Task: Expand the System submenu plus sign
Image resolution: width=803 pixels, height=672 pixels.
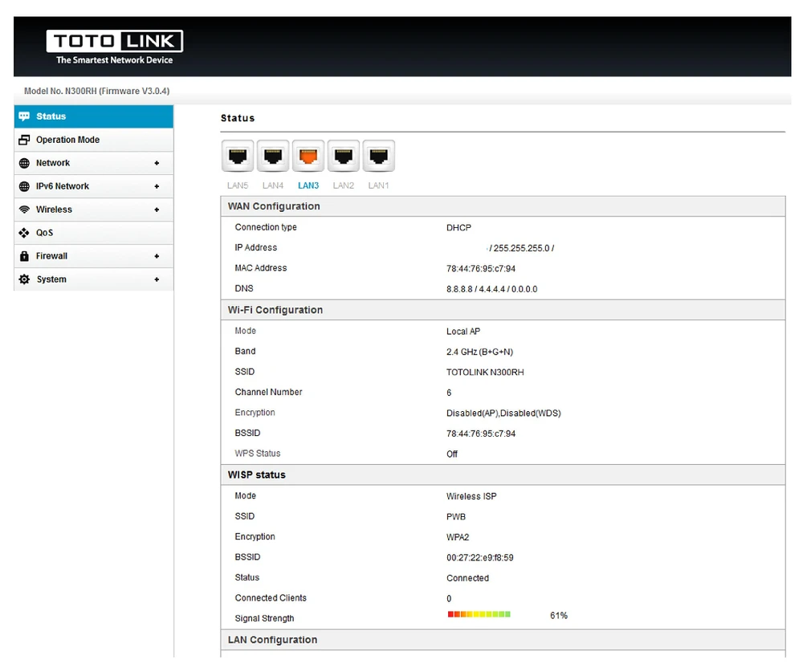Action: 157,279
